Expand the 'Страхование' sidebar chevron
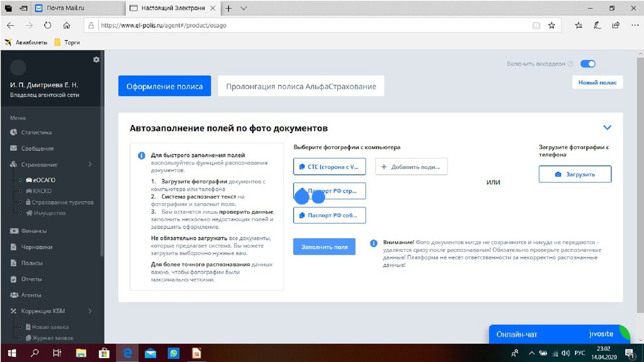The image size is (644, 362). pos(90,164)
